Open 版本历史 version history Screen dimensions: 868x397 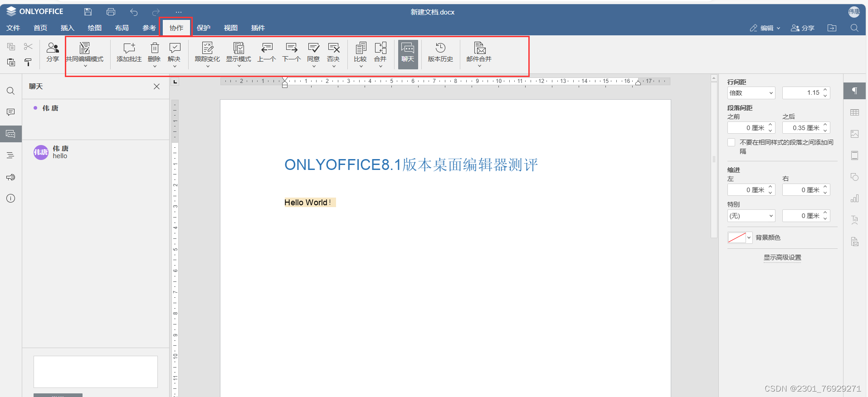[440, 53]
